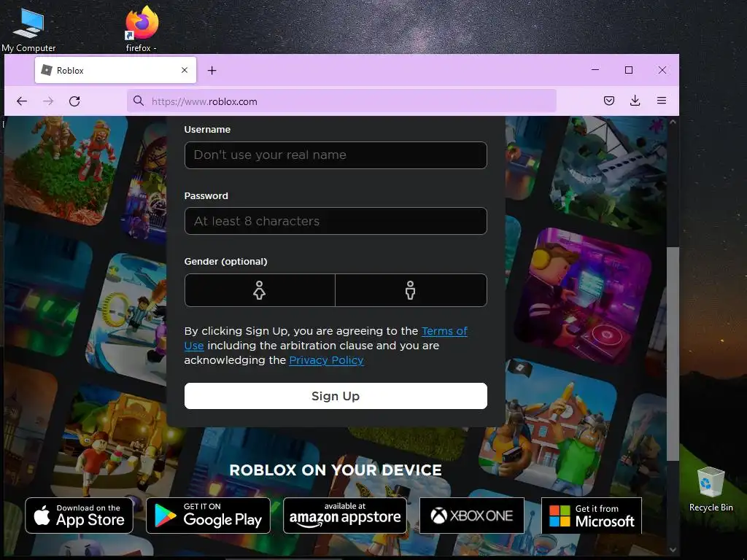Open the Xbox One badge
747x560 pixels.
pyautogui.click(x=472, y=516)
